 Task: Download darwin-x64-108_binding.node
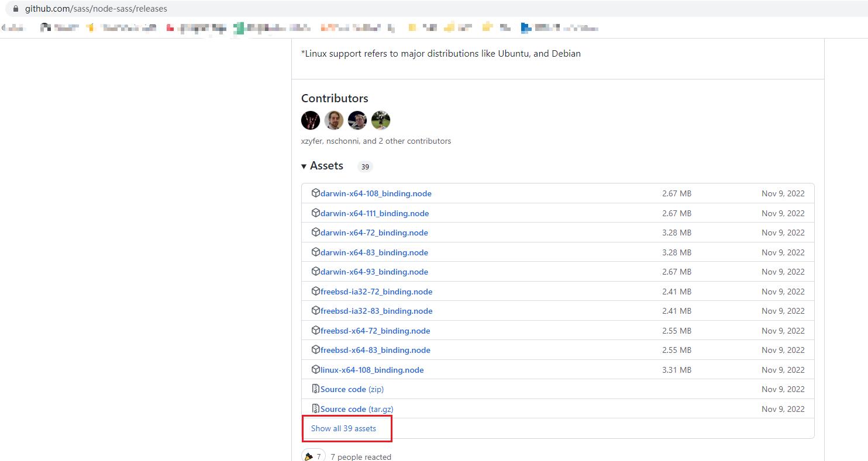pyautogui.click(x=376, y=193)
